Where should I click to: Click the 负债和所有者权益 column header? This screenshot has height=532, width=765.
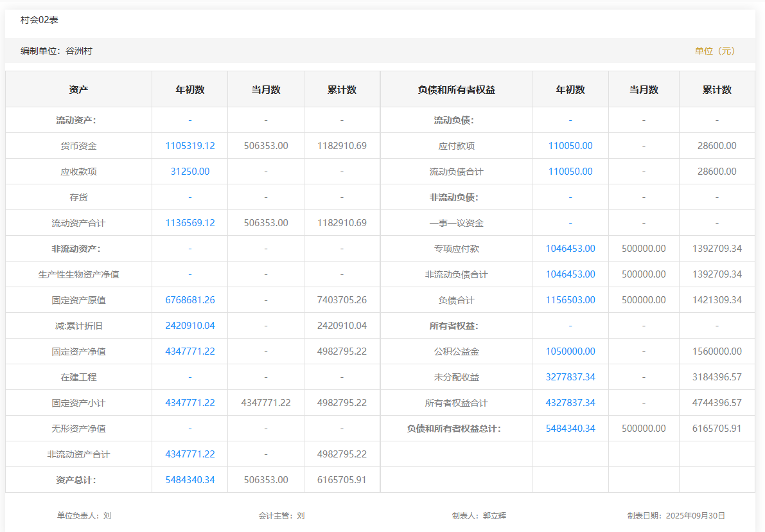[x=456, y=90]
